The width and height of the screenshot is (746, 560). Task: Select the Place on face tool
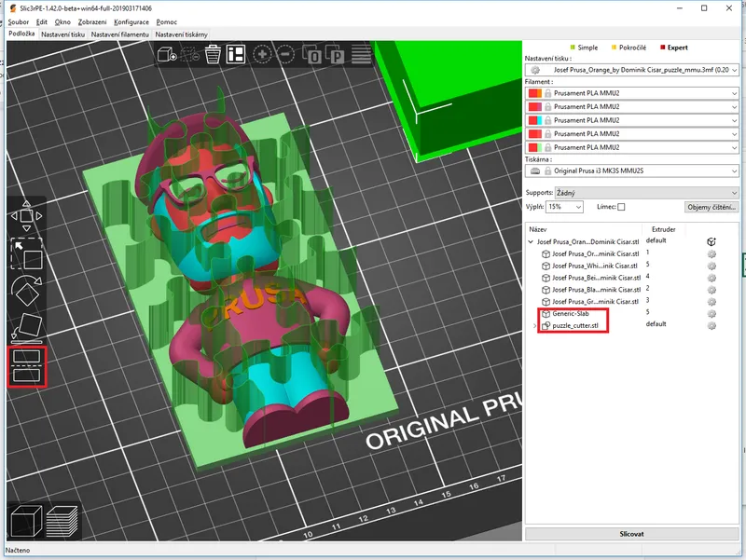click(26, 327)
